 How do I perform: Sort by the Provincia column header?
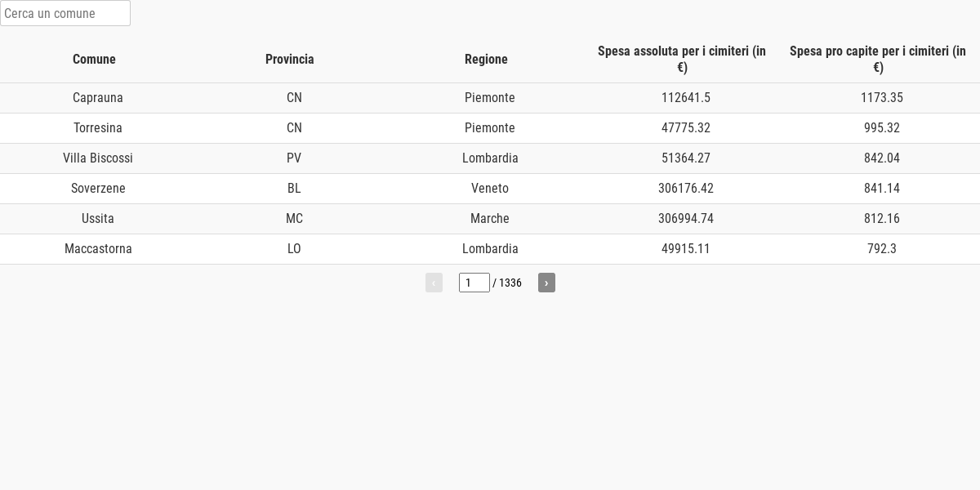(290, 59)
